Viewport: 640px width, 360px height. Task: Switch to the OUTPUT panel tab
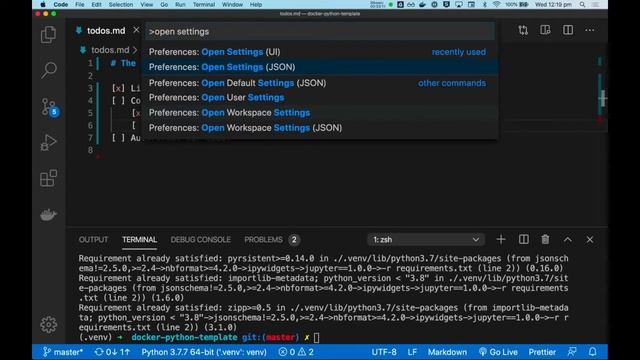(x=93, y=240)
